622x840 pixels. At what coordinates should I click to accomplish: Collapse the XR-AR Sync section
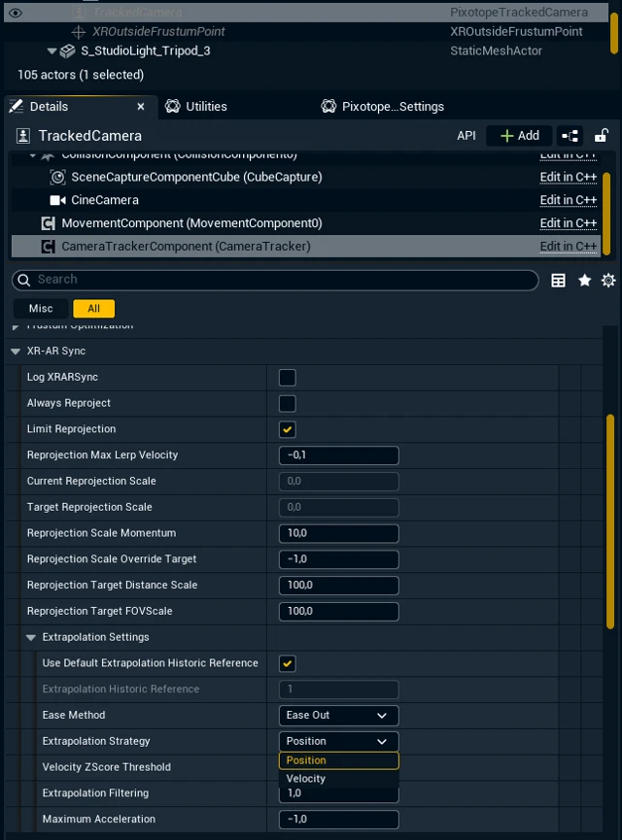tap(16, 352)
